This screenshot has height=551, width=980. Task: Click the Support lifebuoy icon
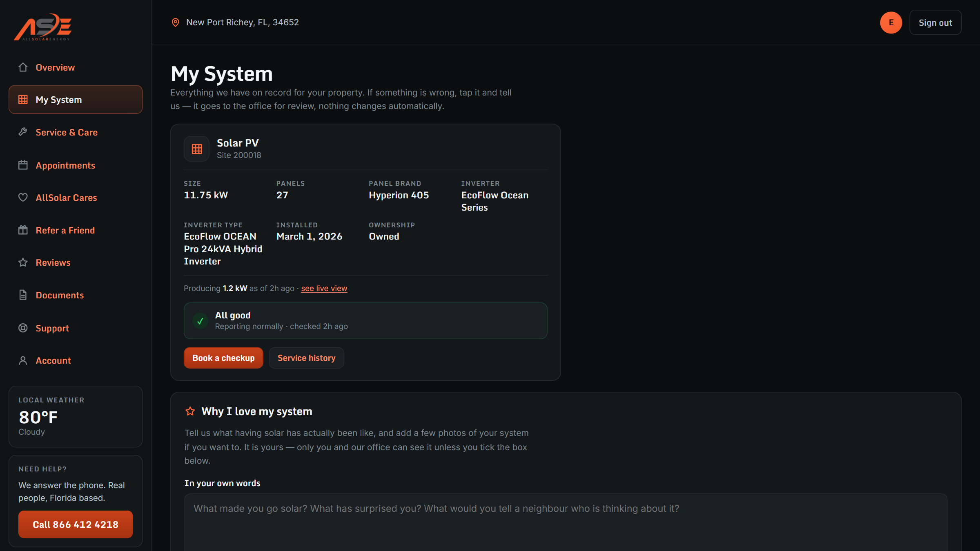pos(23,328)
